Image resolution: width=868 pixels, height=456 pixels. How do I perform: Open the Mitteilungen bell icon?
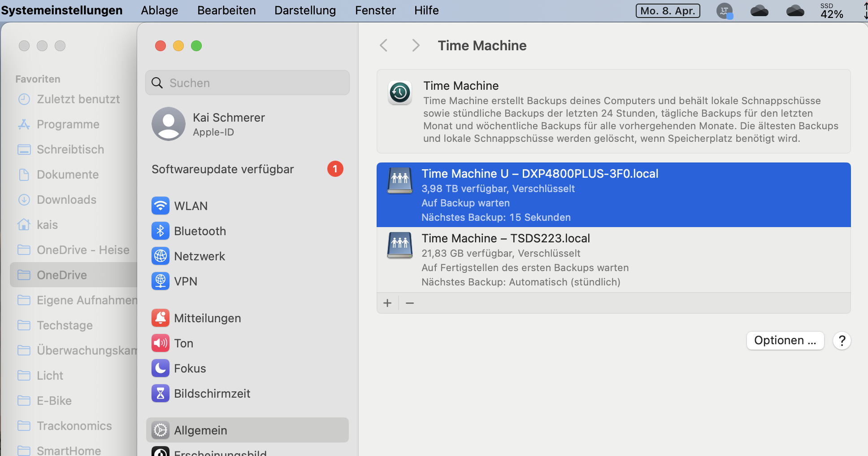161,318
